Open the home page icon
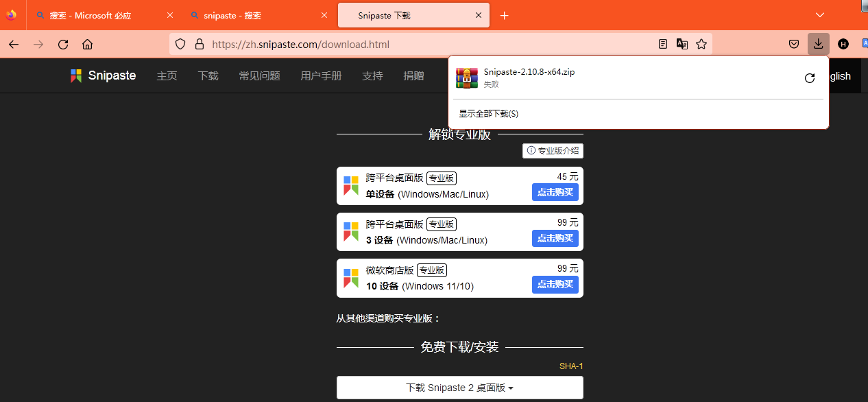Image resolution: width=868 pixels, height=402 pixels. click(87, 45)
